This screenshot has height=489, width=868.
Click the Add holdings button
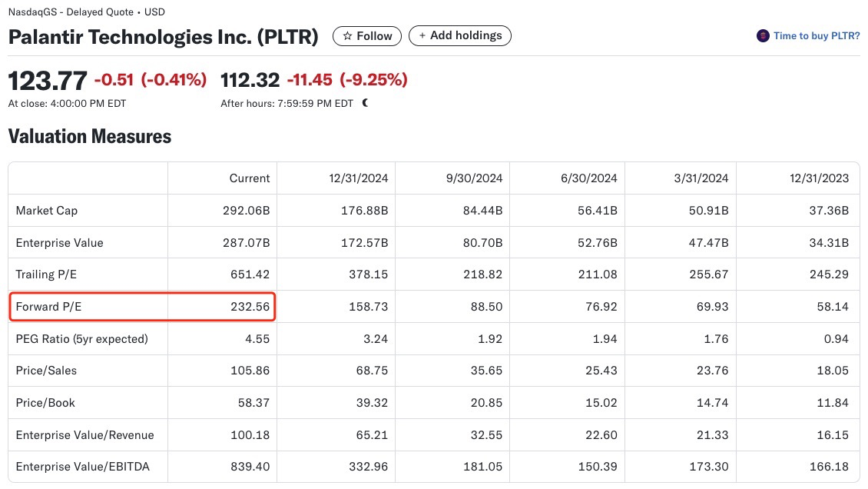coord(459,35)
